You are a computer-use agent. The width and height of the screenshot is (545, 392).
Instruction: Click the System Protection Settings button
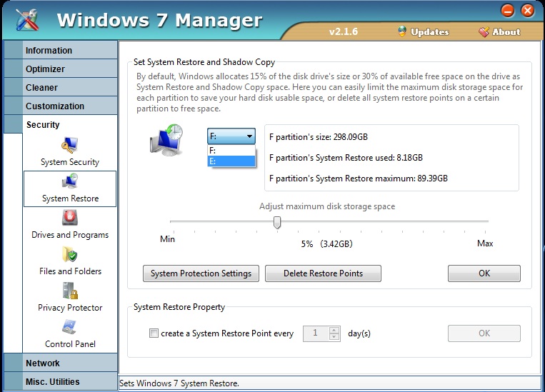pyautogui.click(x=201, y=273)
